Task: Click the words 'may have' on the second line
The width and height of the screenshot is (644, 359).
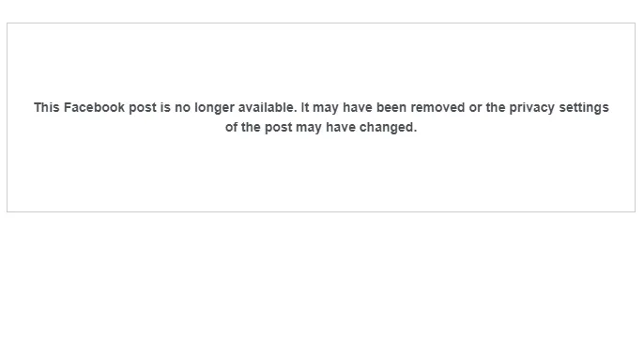Action: click(325, 128)
